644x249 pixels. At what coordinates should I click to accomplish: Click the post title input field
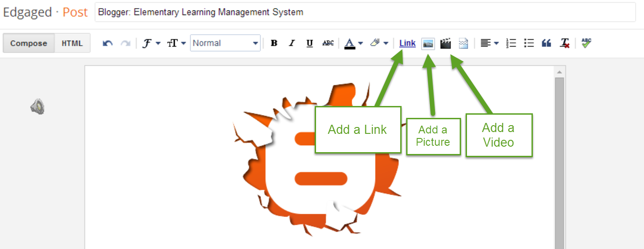click(365, 12)
